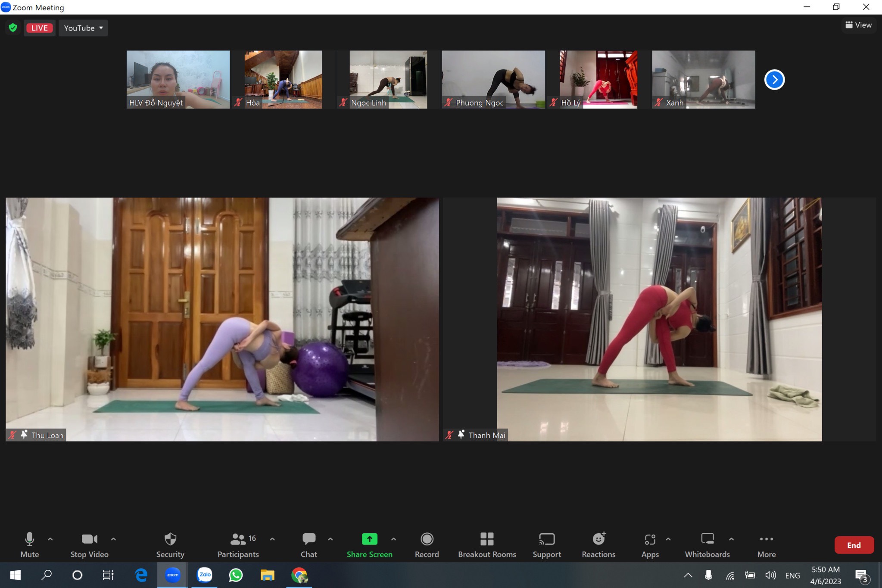This screenshot has width=882, height=588.
Task: Expand the Apps options arrow
Action: pyautogui.click(x=668, y=539)
